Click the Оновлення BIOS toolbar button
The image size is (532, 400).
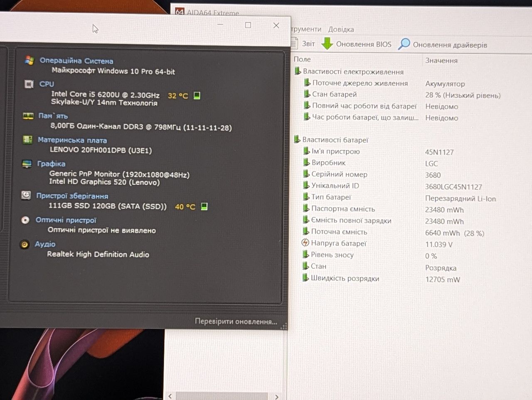point(357,44)
